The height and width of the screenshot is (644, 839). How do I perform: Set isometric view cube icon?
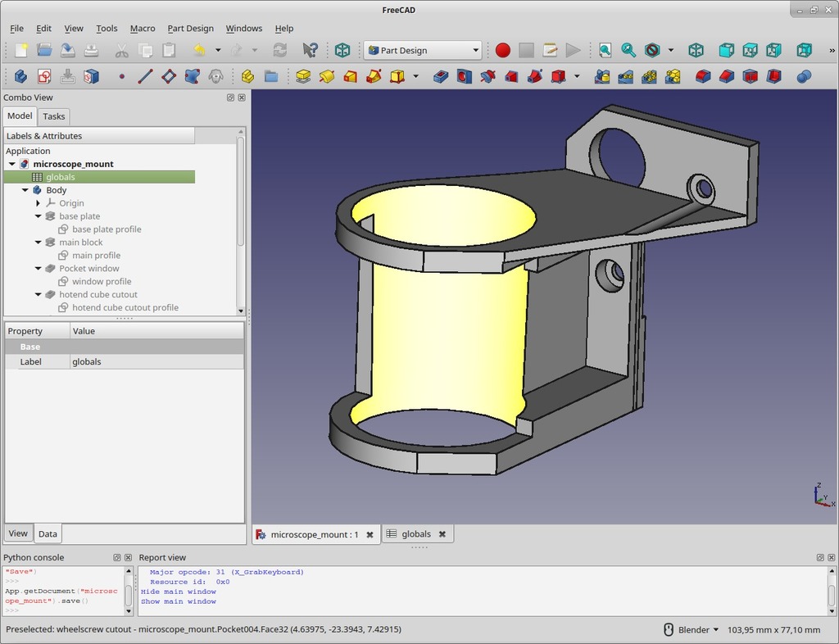point(696,50)
